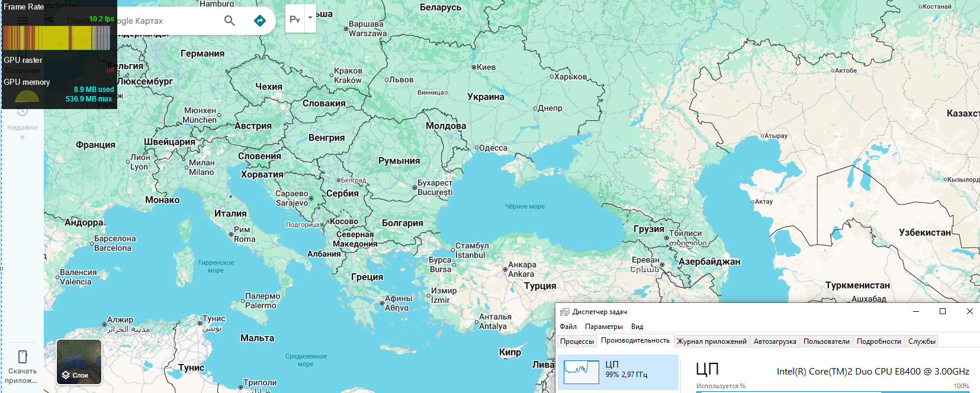Open the Файл menu in Task Manager
This screenshot has width=980, height=393.
point(568,327)
